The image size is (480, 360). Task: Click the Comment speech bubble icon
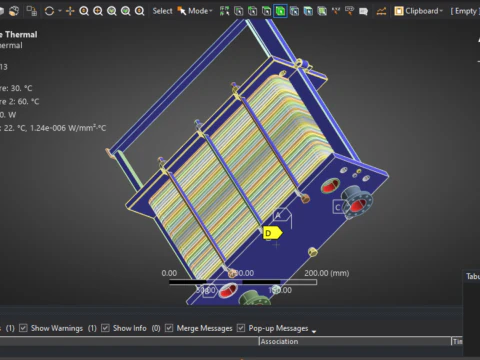click(x=363, y=11)
